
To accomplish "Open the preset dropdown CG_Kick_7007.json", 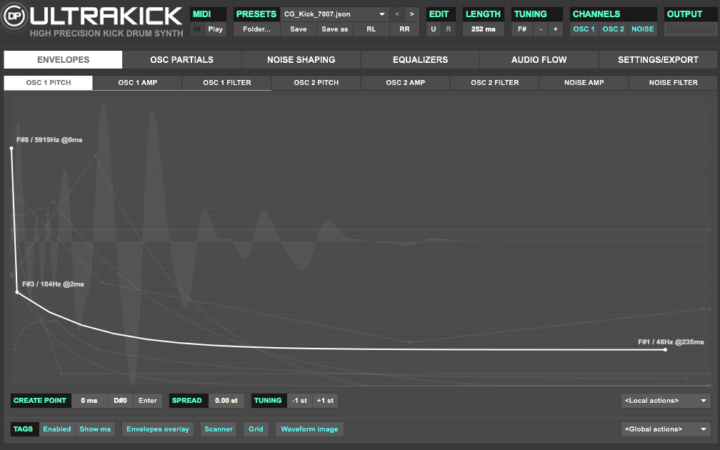I will (x=333, y=14).
